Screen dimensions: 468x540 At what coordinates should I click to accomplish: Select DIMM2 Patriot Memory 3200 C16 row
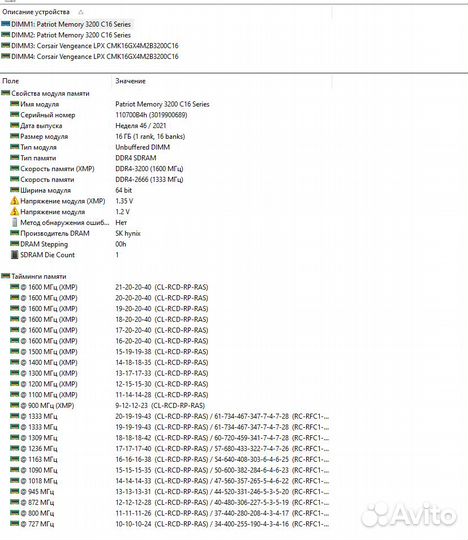pos(66,35)
